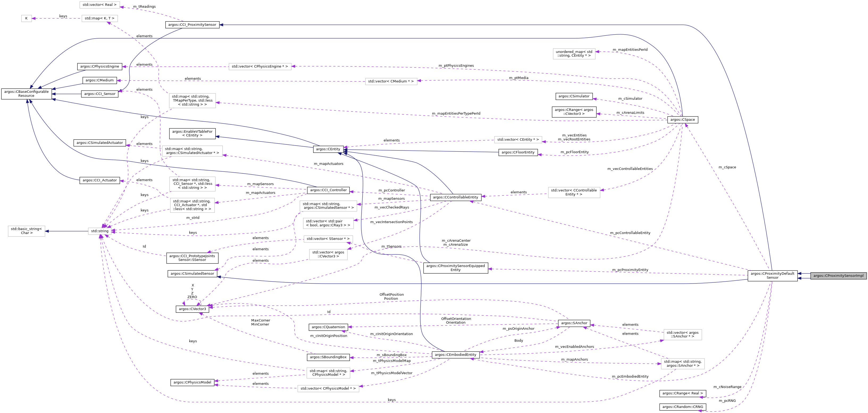Open the argos::CCI_Sensor node
This screenshot has height=413, width=868.
point(100,94)
